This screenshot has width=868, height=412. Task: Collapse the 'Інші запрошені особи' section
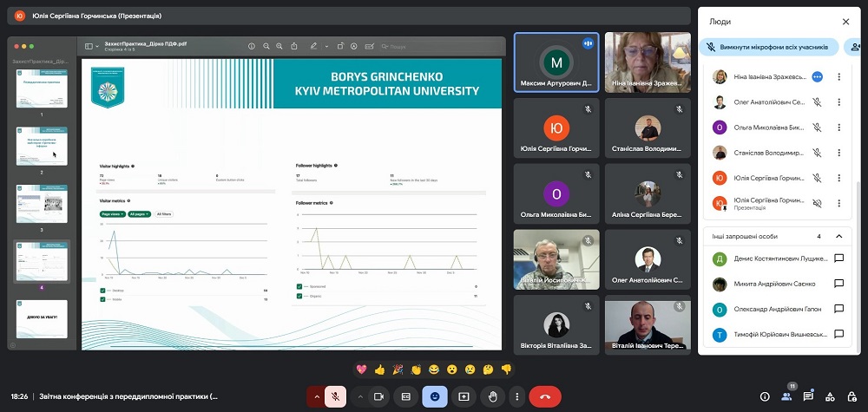click(x=838, y=236)
